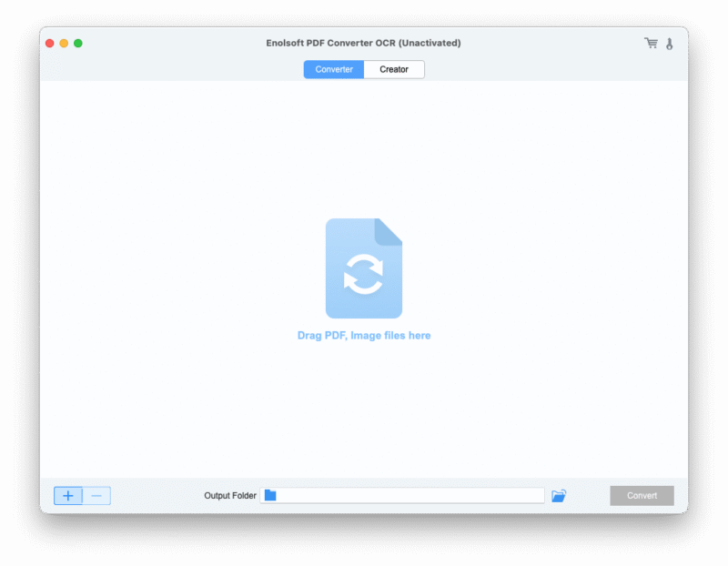Image resolution: width=728 pixels, height=566 pixels.
Task: Click the blue folder icon inside the path field
Action: point(270,494)
